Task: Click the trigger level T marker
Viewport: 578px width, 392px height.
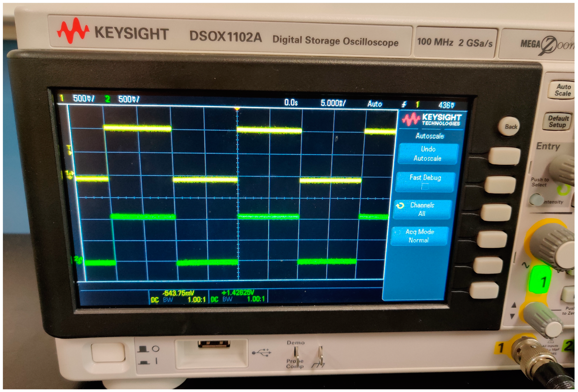Action: pyautogui.click(x=69, y=150)
